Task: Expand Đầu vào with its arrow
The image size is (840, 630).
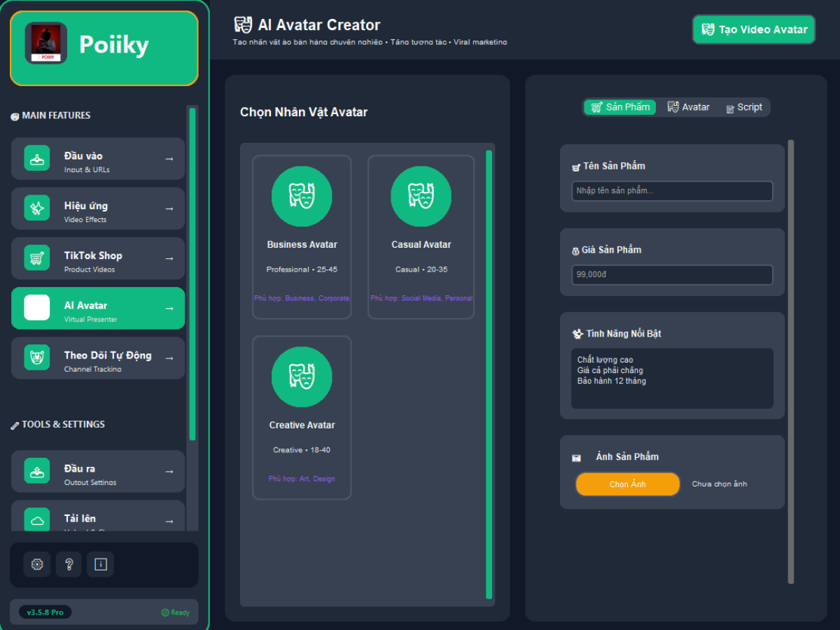Action: pos(169,159)
